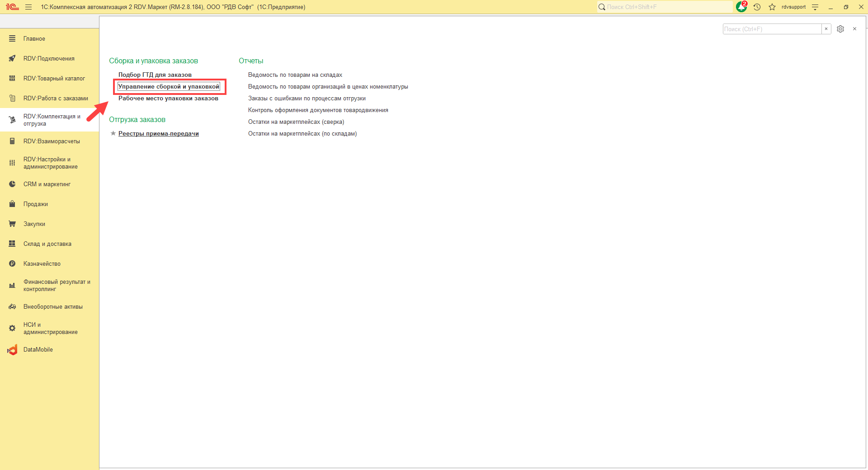Click the RDV:Работа с заказами icon
The image size is (868, 470).
(x=12, y=99)
